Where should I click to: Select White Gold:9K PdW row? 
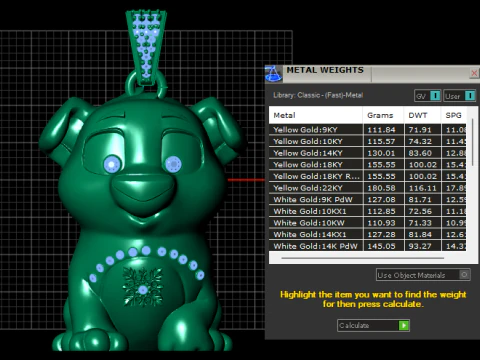[x=368, y=200]
